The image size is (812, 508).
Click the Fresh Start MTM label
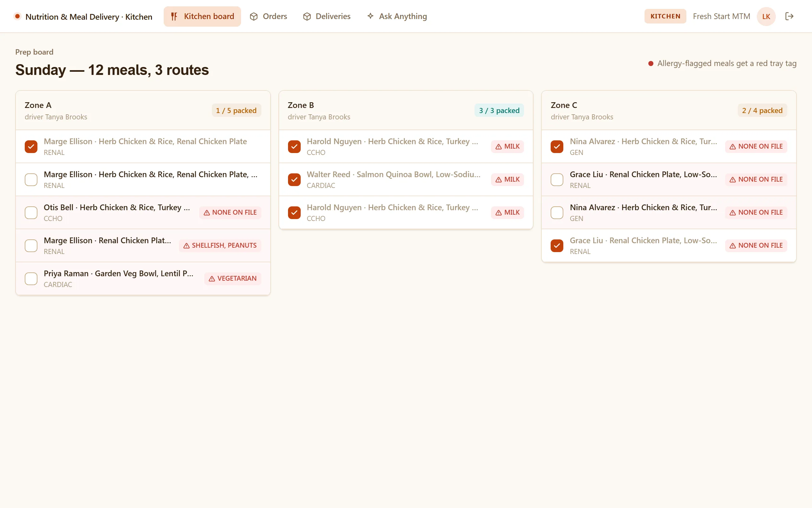point(721,17)
